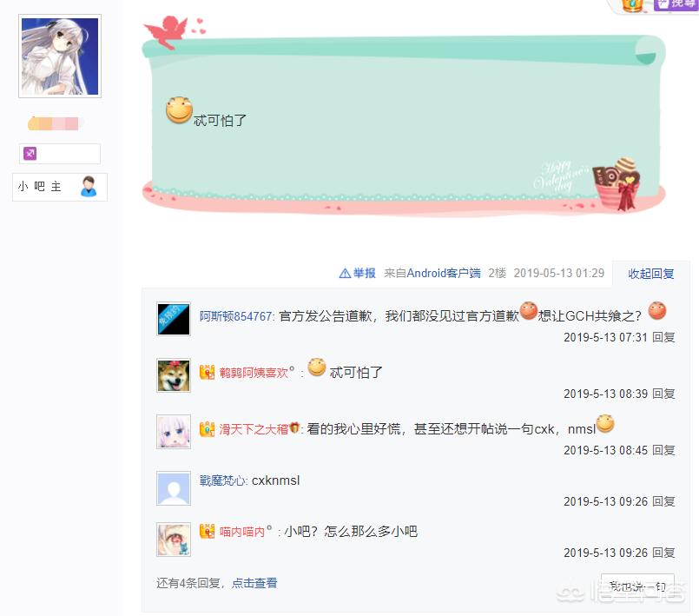Viewport: 699px width, 616px height.
Task: Open 阿斯顿854767 user profile link
Action: tap(235, 316)
